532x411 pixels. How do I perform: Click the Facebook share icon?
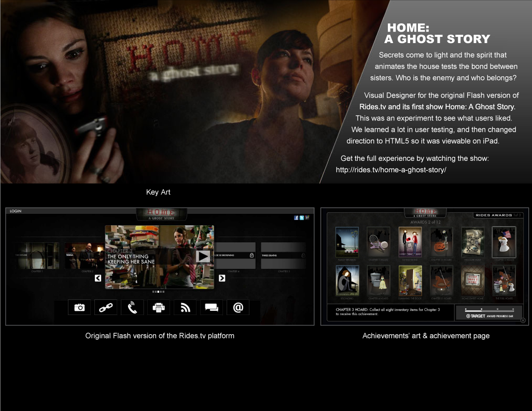pyautogui.click(x=296, y=218)
